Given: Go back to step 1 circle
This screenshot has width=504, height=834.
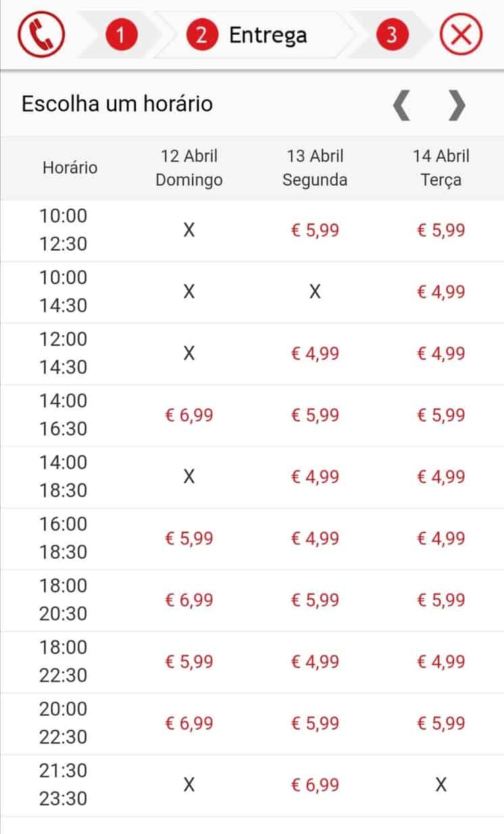Looking at the screenshot, I should pyautogui.click(x=122, y=35).
